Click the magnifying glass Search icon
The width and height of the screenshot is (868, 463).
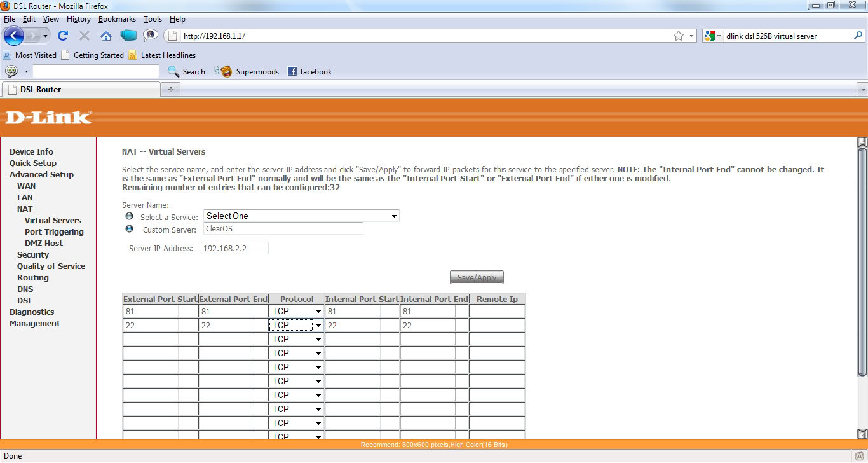(173, 71)
